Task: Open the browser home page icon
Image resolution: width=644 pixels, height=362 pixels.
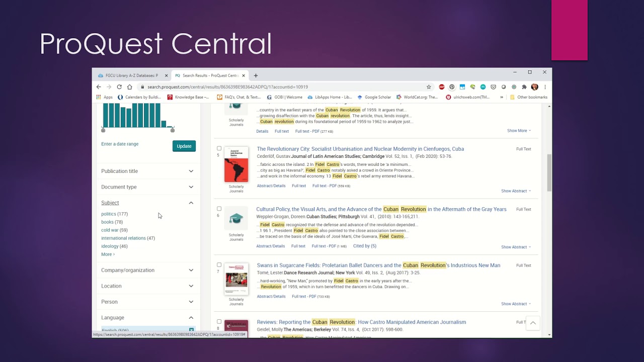Action: coord(129,86)
